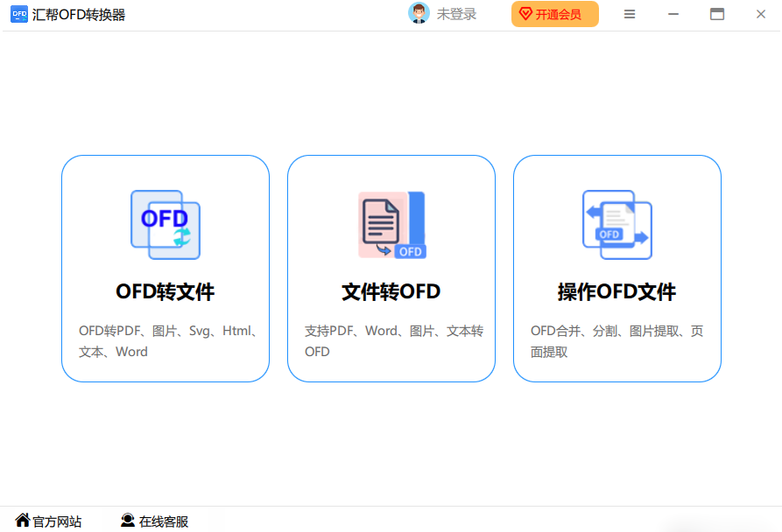Click the 未登录 login text
Screen dimensions: 782x532
456,14
